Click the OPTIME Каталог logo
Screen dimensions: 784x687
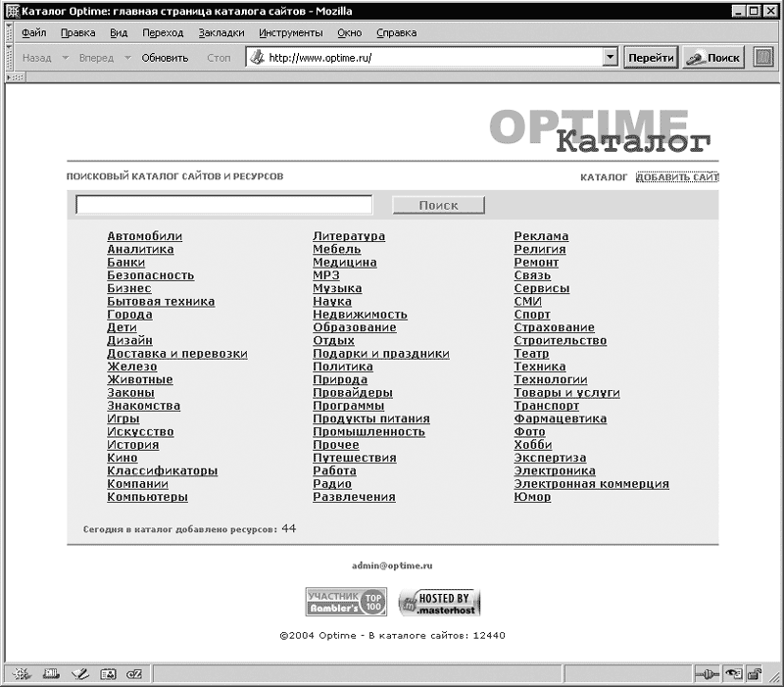600,130
